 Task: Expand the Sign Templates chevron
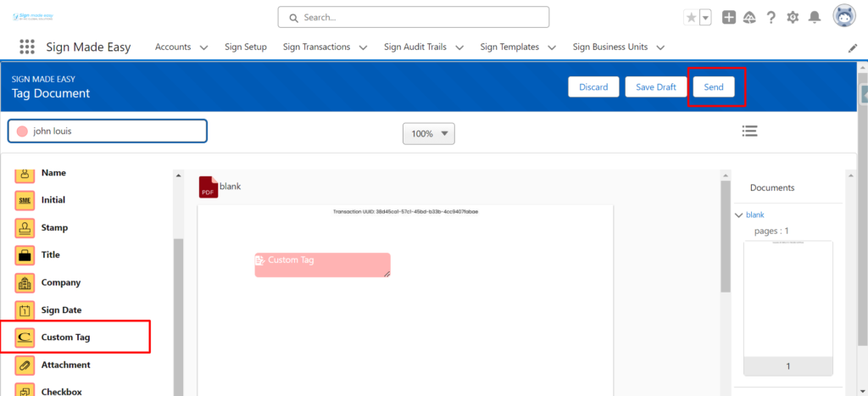click(x=552, y=47)
